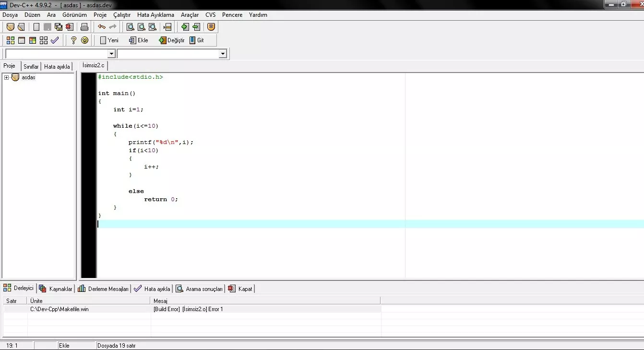Viewport: 644px width, 350px height.
Task: Click the Save All files icon
Action: (x=59, y=27)
